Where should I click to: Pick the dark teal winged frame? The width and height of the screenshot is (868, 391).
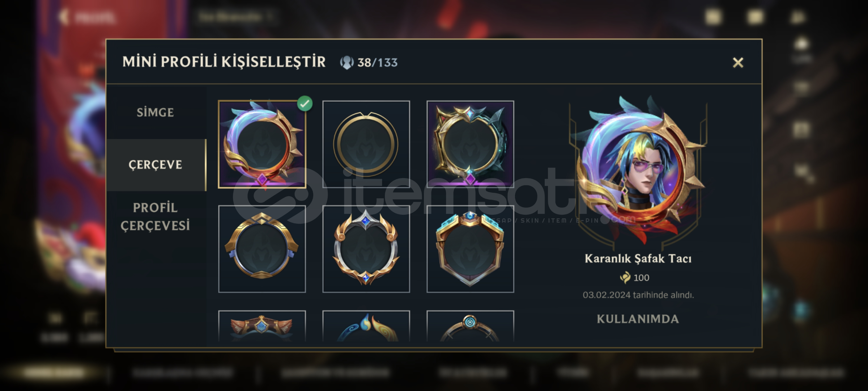470,144
